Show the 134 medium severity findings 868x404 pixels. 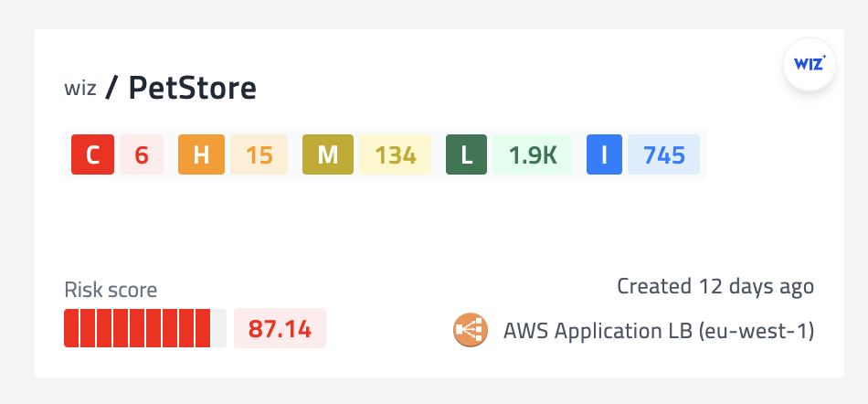[x=396, y=154]
